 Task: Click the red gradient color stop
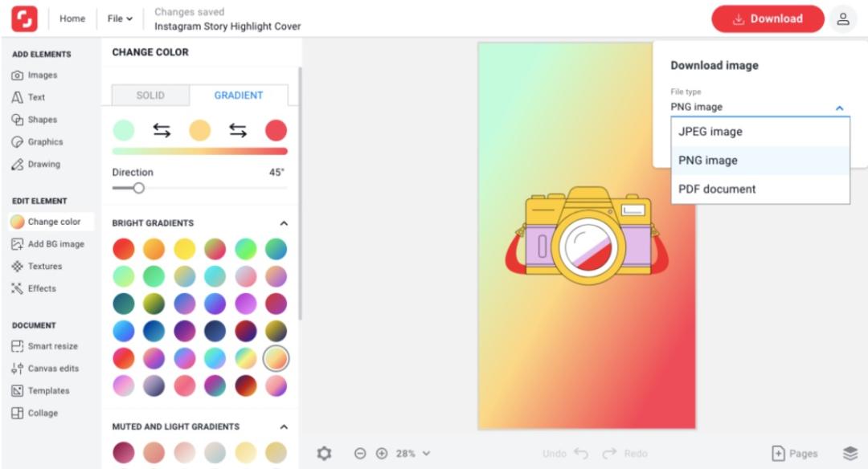(x=276, y=131)
